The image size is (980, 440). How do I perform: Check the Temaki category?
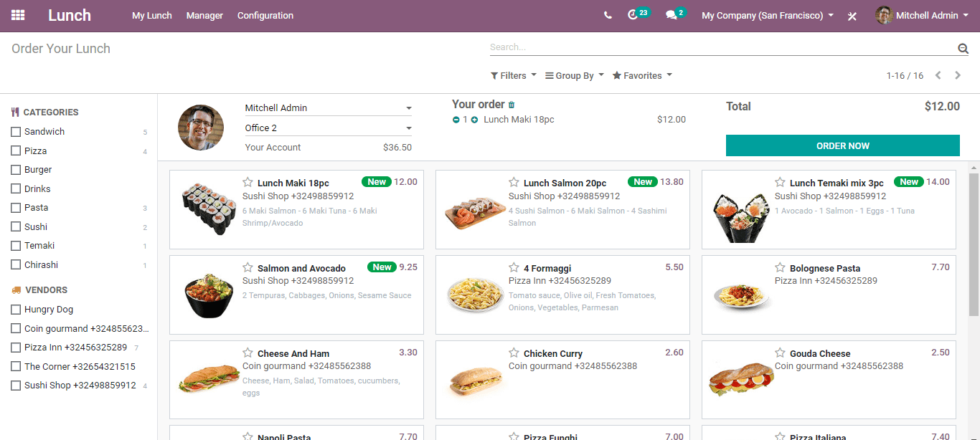pos(16,246)
